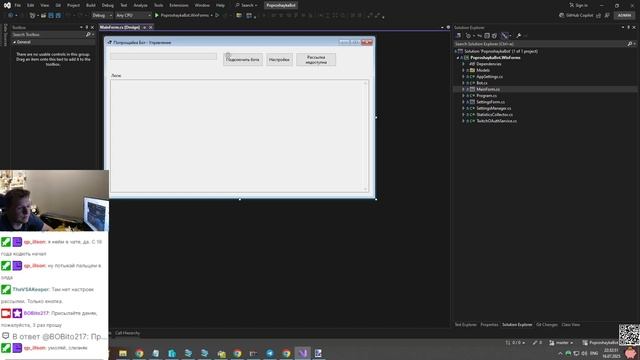The height and width of the screenshot is (360, 640).
Task: Click the GitHub Copilot button
Action: 576,16
